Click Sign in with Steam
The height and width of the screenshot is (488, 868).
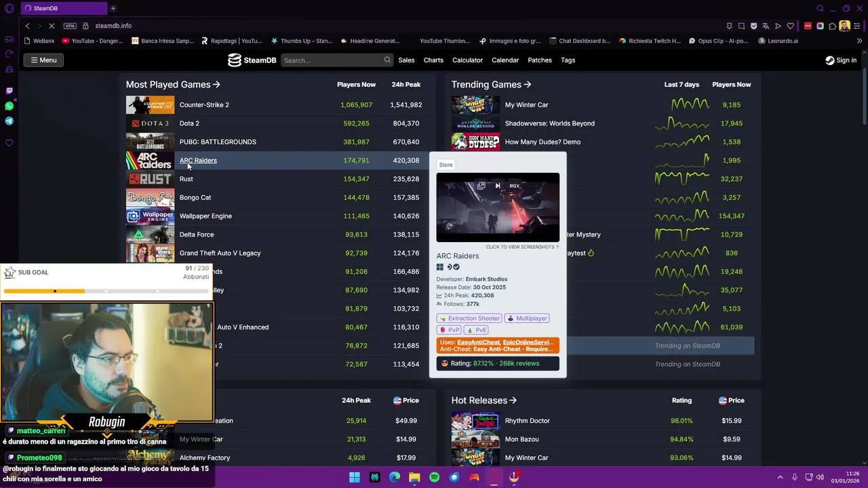click(841, 60)
